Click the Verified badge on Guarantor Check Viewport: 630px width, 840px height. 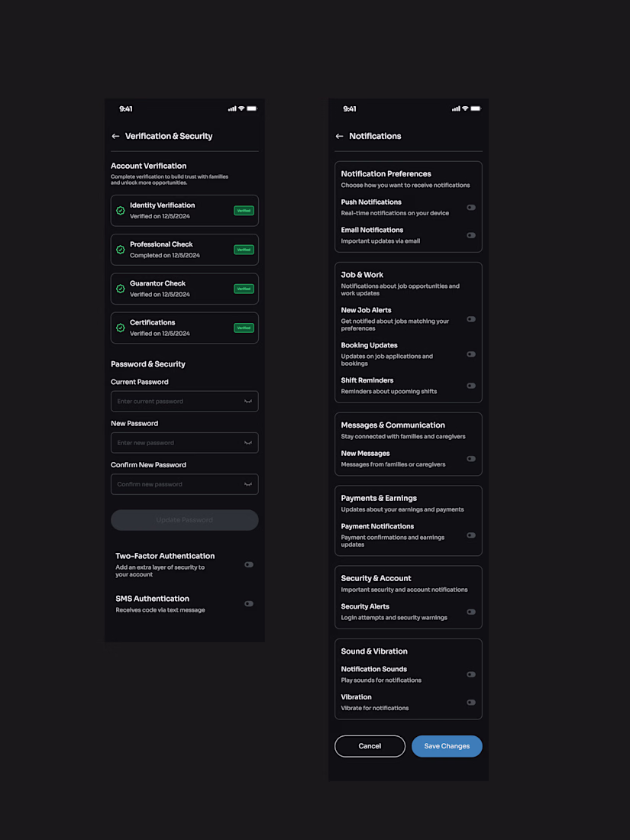coord(244,289)
